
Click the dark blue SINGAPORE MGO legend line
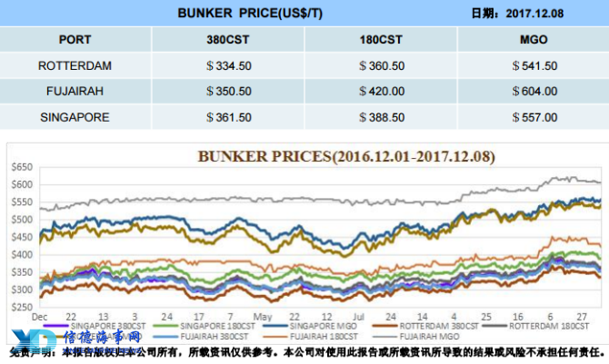(275, 327)
